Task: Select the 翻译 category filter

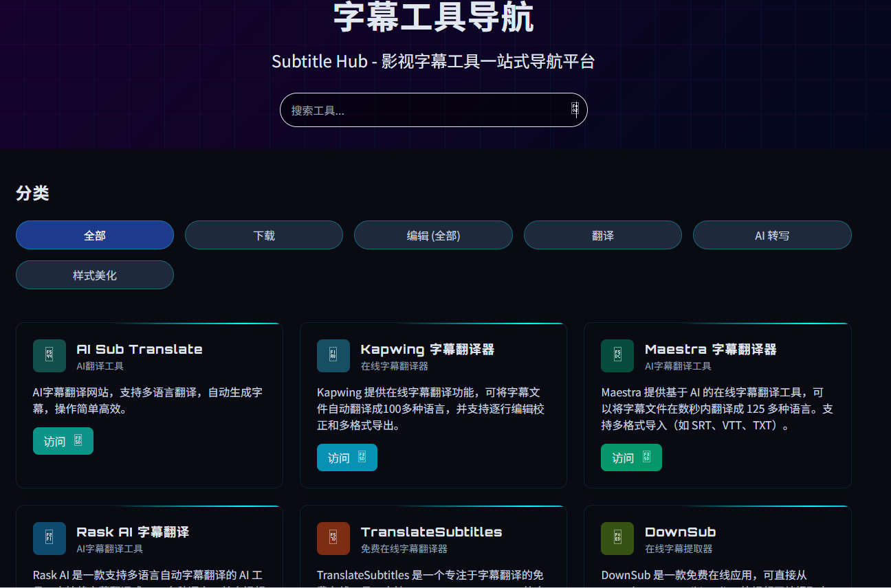Action: (603, 235)
